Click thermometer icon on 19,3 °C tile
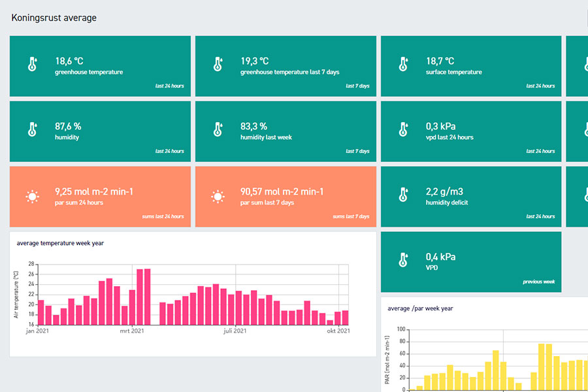The width and height of the screenshot is (588, 392). (x=218, y=65)
